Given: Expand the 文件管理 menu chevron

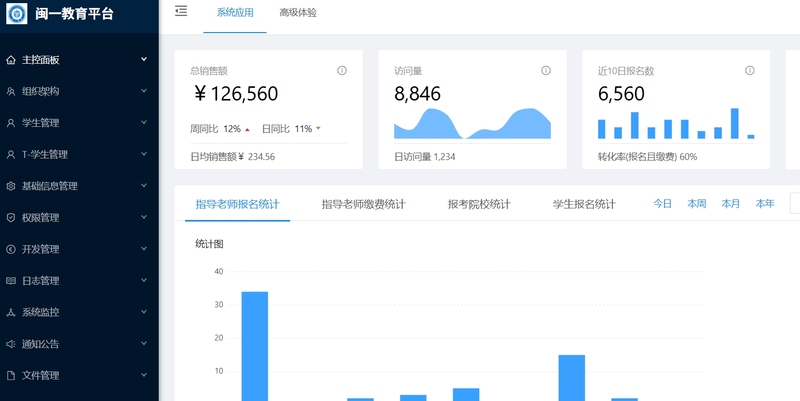Looking at the screenshot, I should point(144,375).
